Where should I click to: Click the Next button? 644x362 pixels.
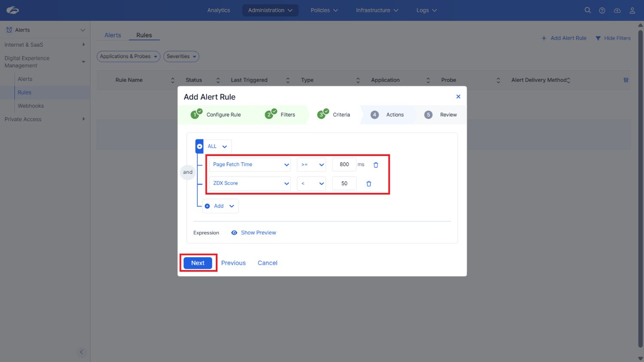[198, 263]
